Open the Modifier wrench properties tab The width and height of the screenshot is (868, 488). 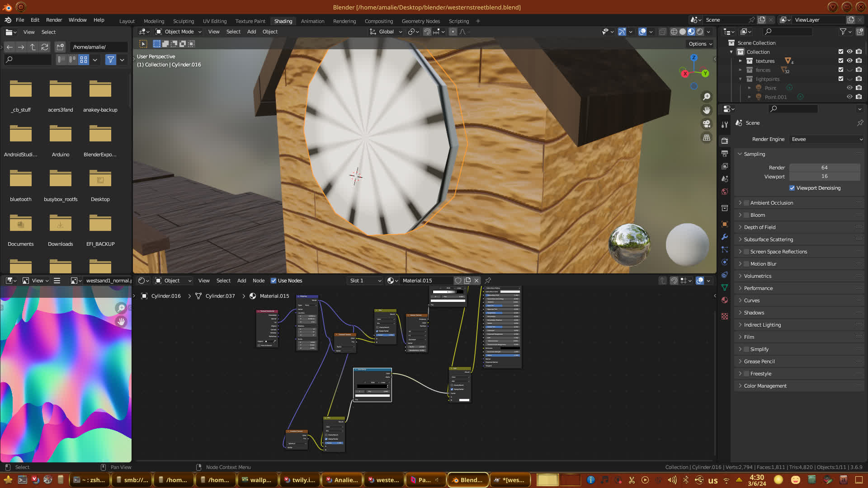pyautogui.click(x=725, y=237)
